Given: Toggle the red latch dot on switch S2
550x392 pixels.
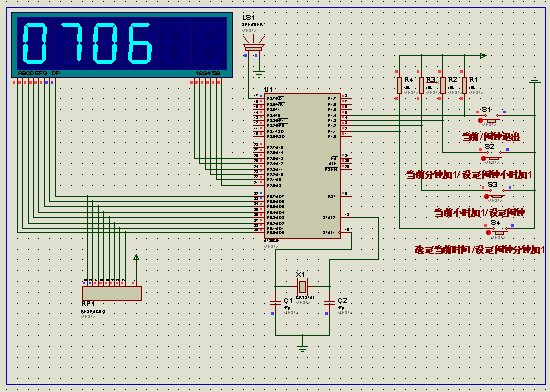Looking at the screenshot, I should [483, 158].
